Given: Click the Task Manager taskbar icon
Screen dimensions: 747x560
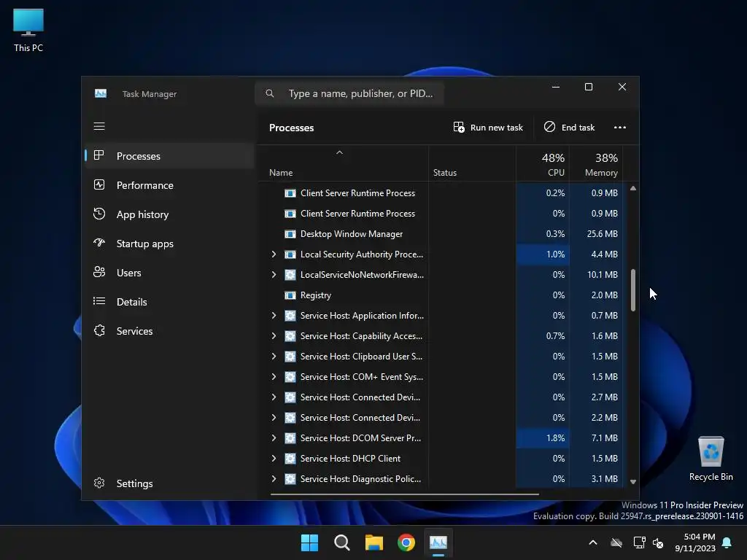Looking at the screenshot, I should (x=438, y=542).
